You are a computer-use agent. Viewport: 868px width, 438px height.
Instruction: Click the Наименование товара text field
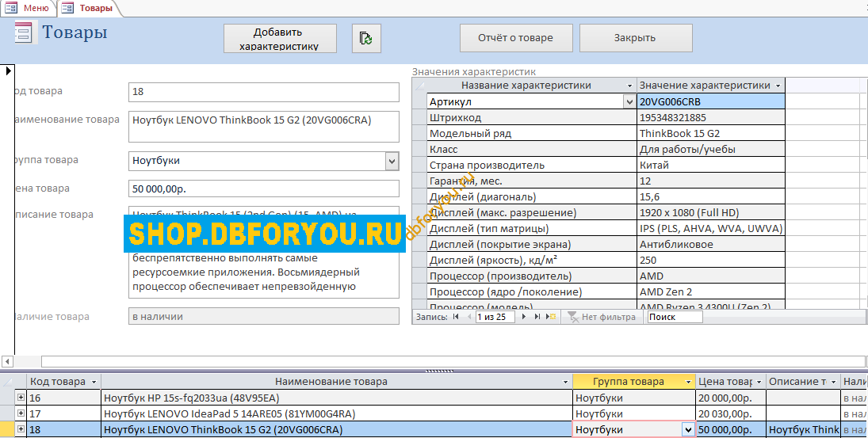[x=263, y=127]
